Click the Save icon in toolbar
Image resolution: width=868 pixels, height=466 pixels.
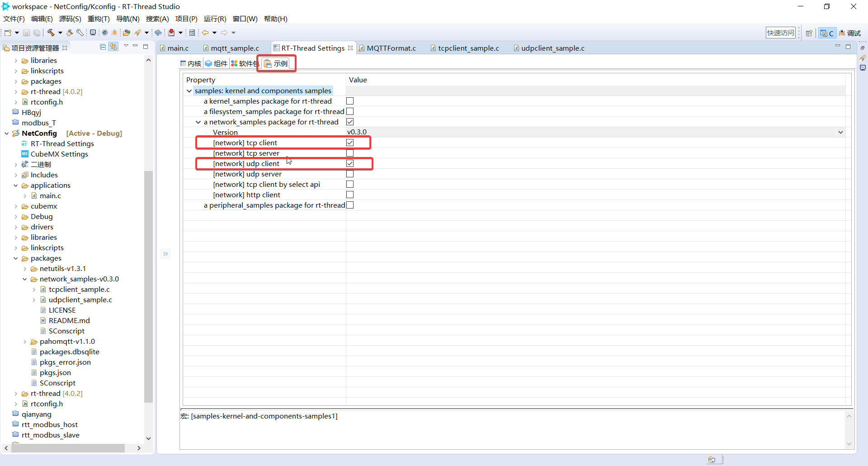pos(26,33)
